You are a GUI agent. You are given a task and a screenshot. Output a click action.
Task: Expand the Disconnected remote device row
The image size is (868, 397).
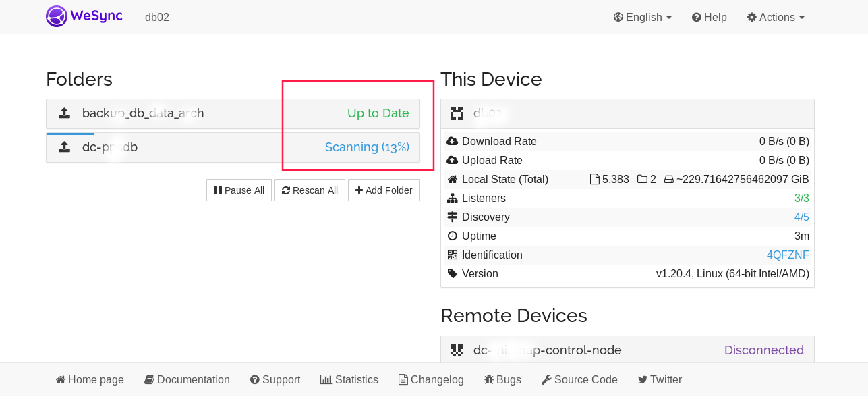(x=627, y=350)
